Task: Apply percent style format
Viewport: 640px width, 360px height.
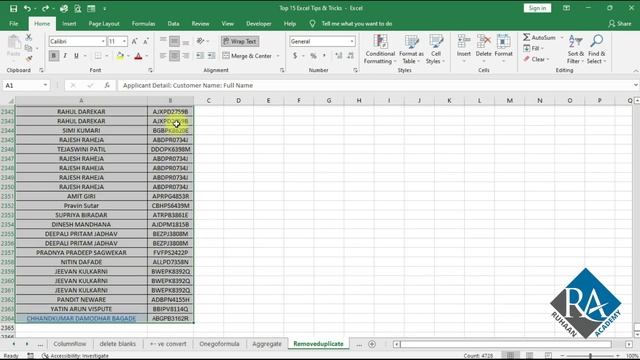Action: tap(313, 56)
